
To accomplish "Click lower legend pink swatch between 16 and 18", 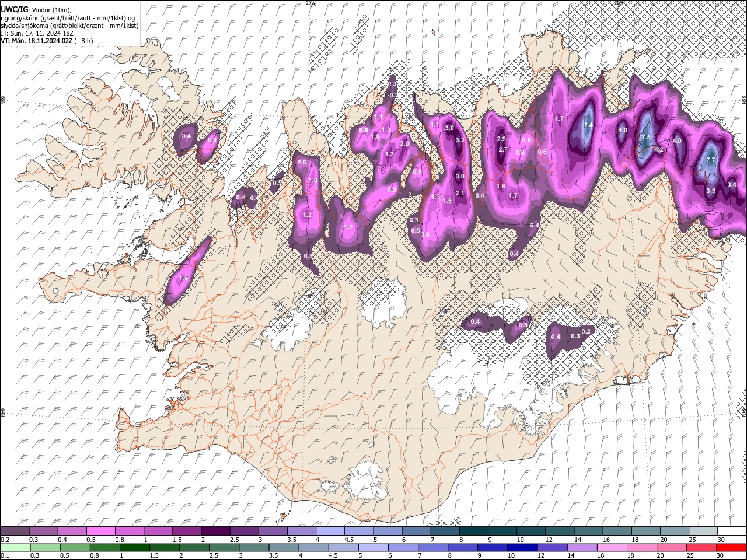I will point(613,547).
